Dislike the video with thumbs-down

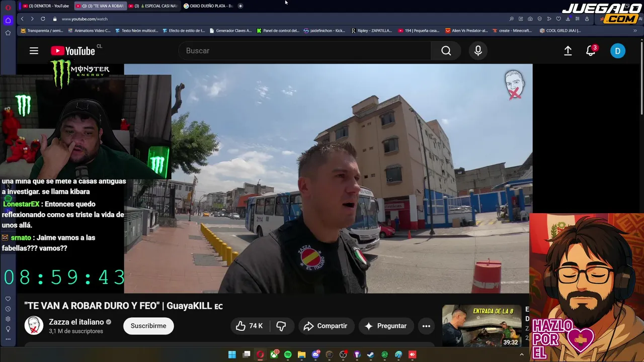[x=281, y=326]
